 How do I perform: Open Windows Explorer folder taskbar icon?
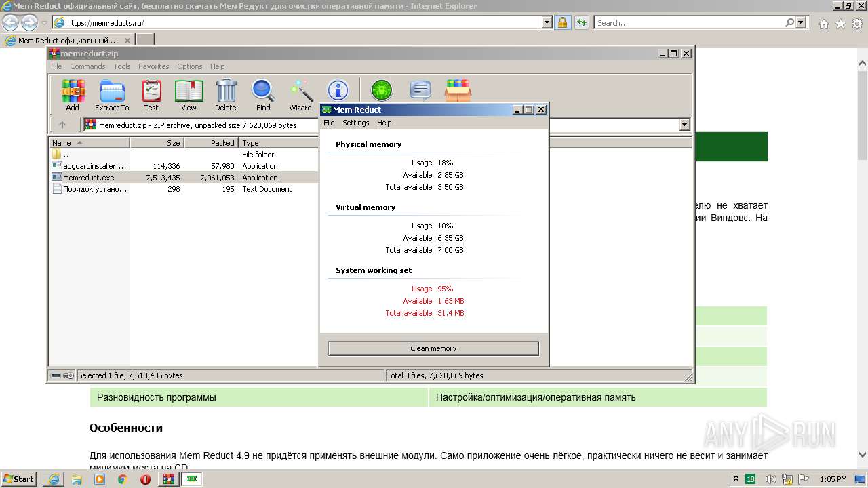click(77, 479)
